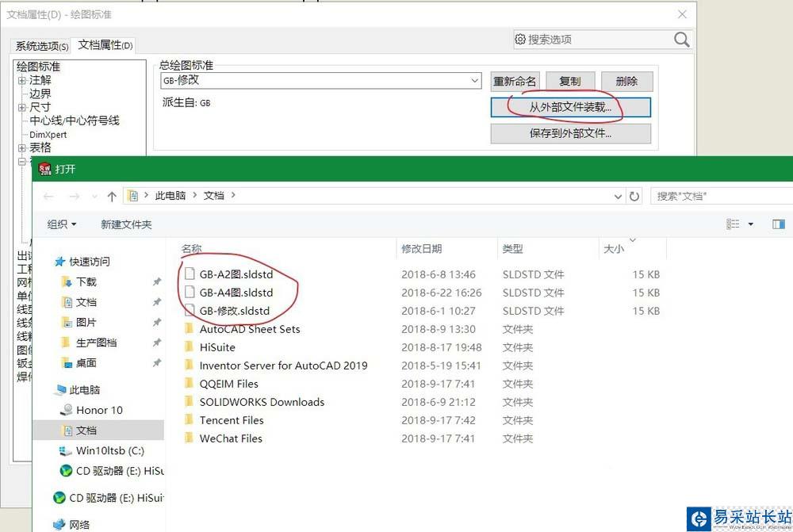
Task: Select the file GB-修改.sldstd
Action: click(x=234, y=311)
